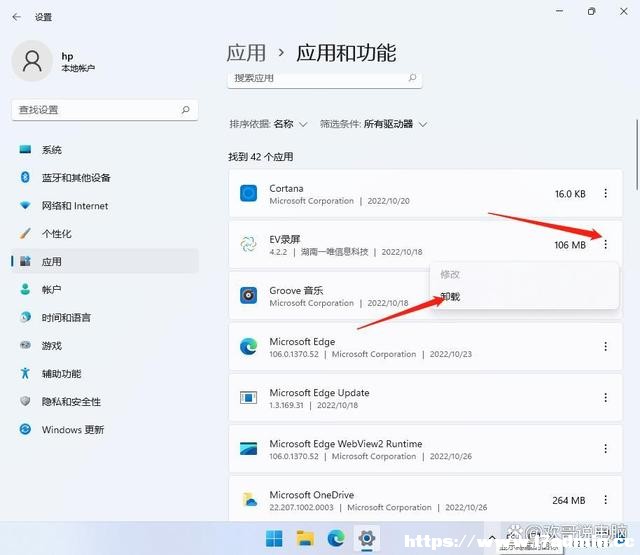The height and width of the screenshot is (555, 640).
Task: Open Microsoft Edge from the taskbar
Action: point(336,539)
